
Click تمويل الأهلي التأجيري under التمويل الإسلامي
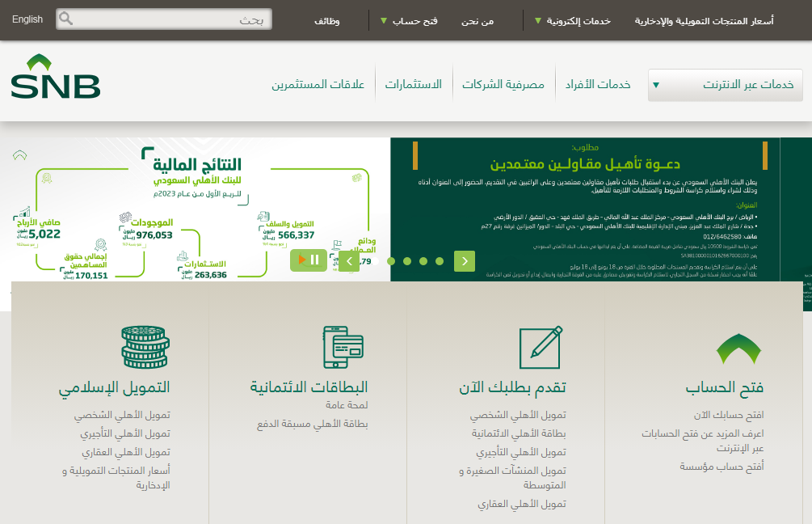pos(125,433)
